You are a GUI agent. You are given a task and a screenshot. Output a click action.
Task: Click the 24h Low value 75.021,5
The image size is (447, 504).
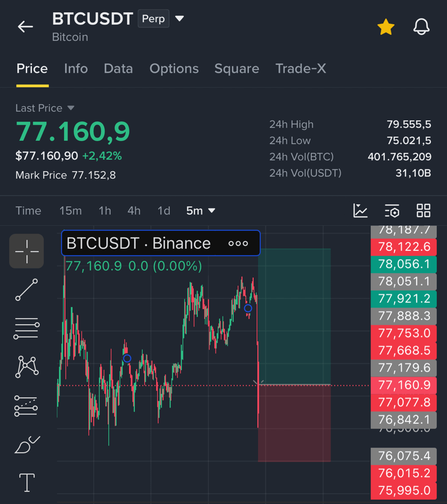(409, 140)
